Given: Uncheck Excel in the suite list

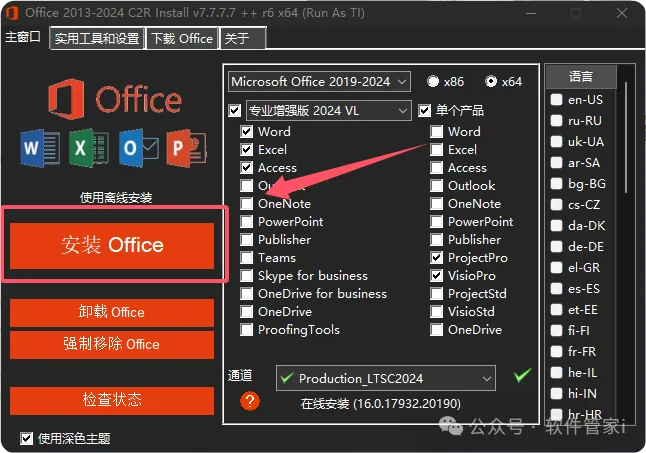Looking at the screenshot, I should tap(247, 149).
